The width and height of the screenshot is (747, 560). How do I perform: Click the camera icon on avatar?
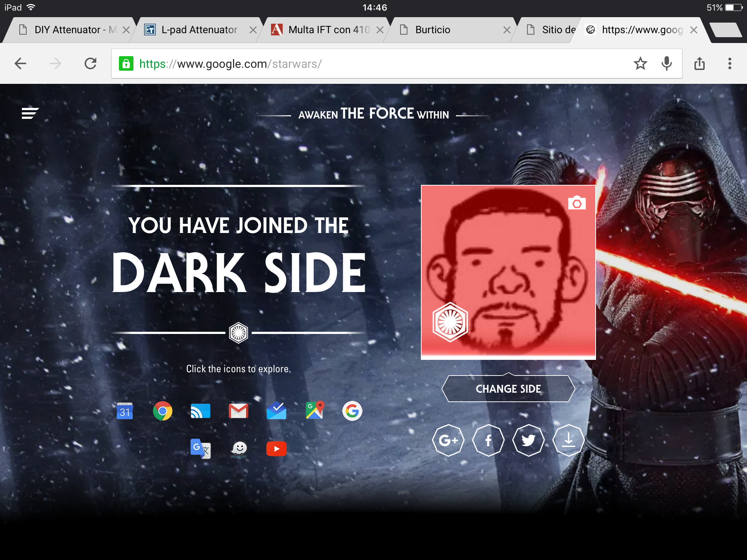coord(577,203)
